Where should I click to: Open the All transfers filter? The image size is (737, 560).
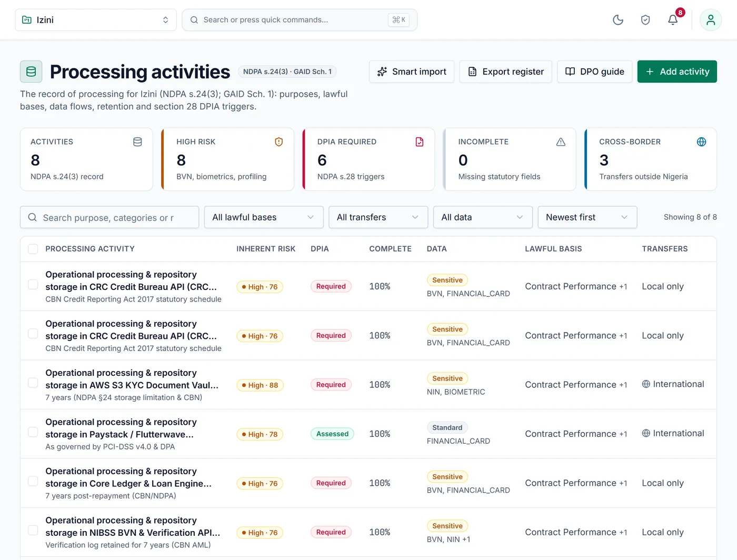pyautogui.click(x=378, y=217)
